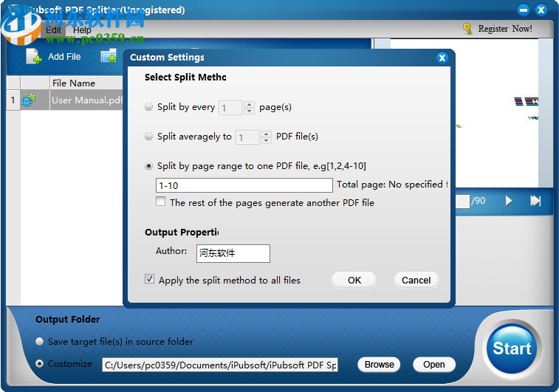This screenshot has height=392, width=559.
Task: Click the Author input field
Action: 233,253
